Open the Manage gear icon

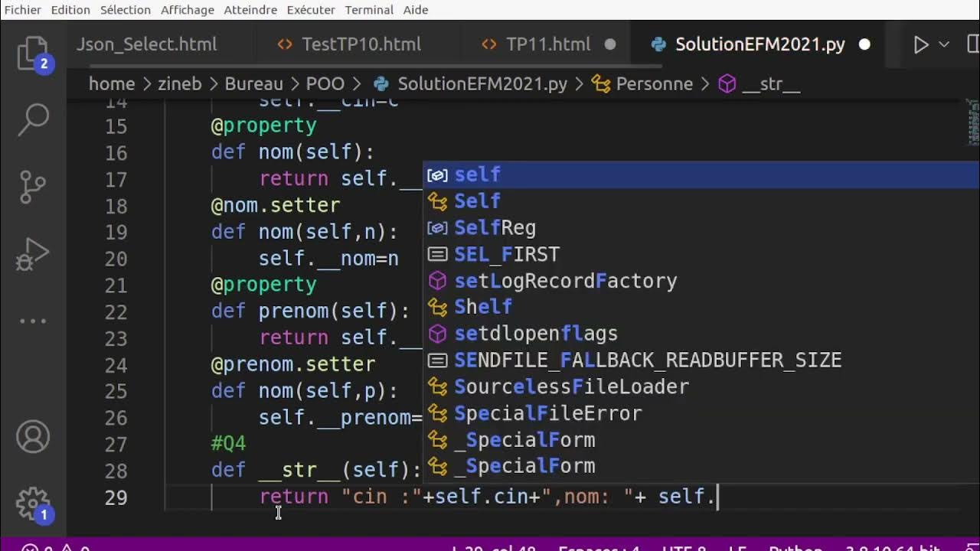click(33, 503)
